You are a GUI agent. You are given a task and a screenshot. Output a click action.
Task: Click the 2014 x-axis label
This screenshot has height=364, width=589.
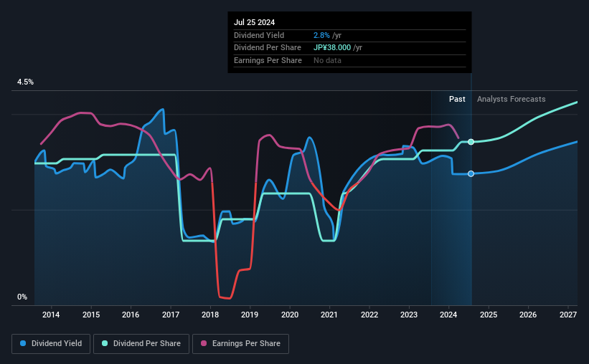tap(51, 315)
